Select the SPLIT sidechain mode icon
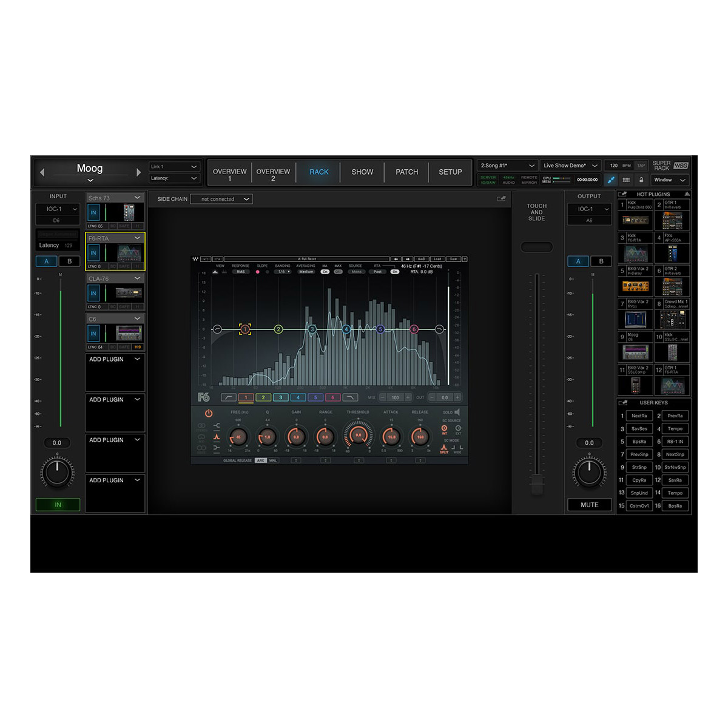Screen dimensions: 728x728 [444, 448]
